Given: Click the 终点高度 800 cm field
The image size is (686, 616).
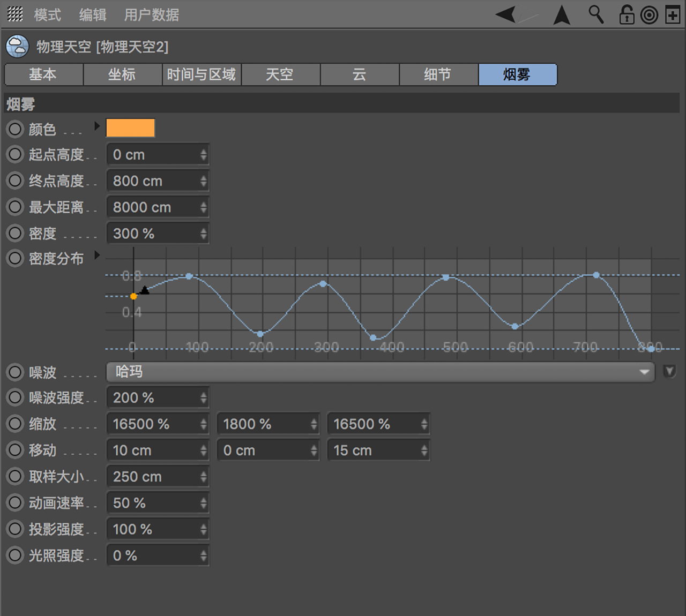Looking at the screenshot, I should (158, 181).
